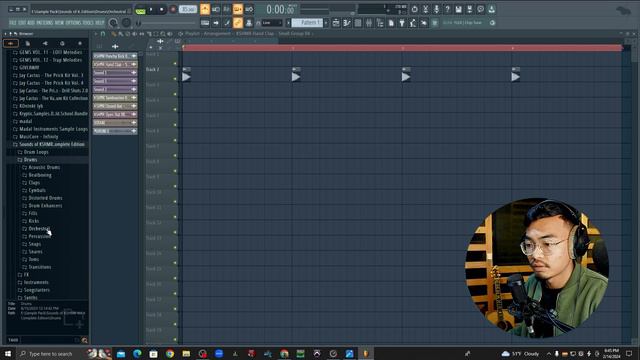Open the OPTIONS menu

73,23
